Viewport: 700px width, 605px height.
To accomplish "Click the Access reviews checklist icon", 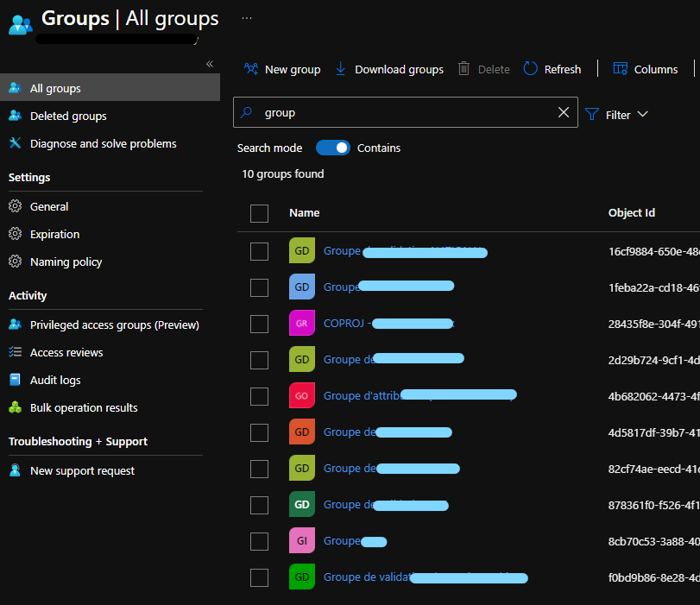I will 16,352.
